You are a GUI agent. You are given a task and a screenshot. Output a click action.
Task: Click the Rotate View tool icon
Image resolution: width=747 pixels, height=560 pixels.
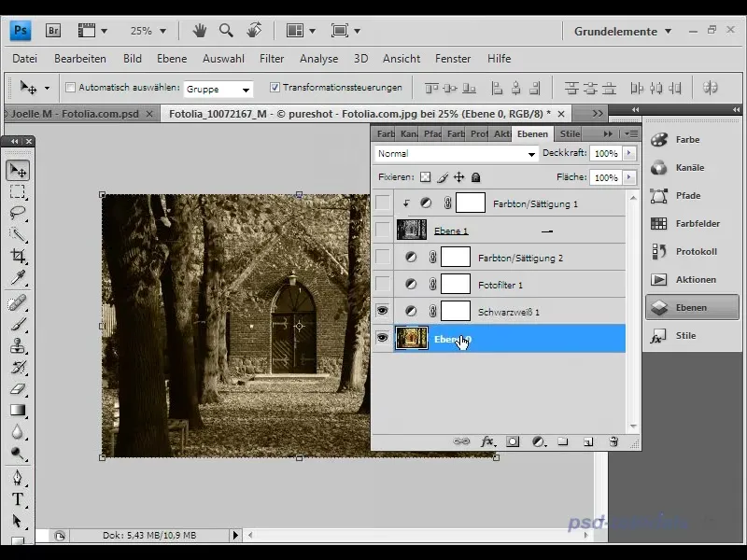tap(254, 31)
